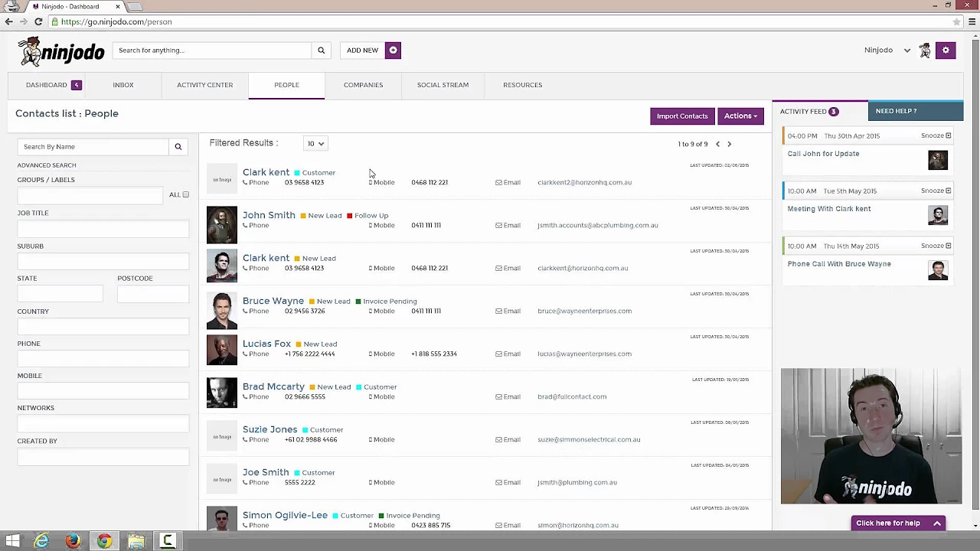Open Firefox from taskbar
Viewport: 980px width, 551px height.
73,541
